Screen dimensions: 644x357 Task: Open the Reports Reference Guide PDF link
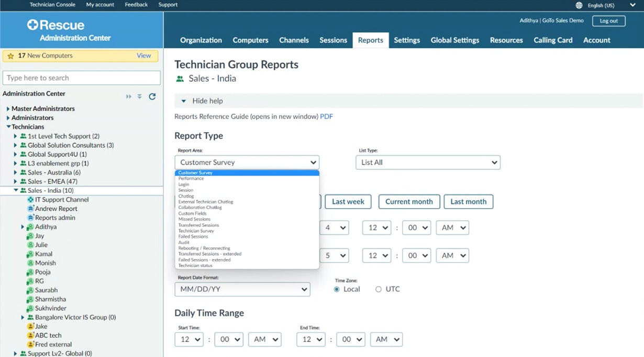[326, 116]
